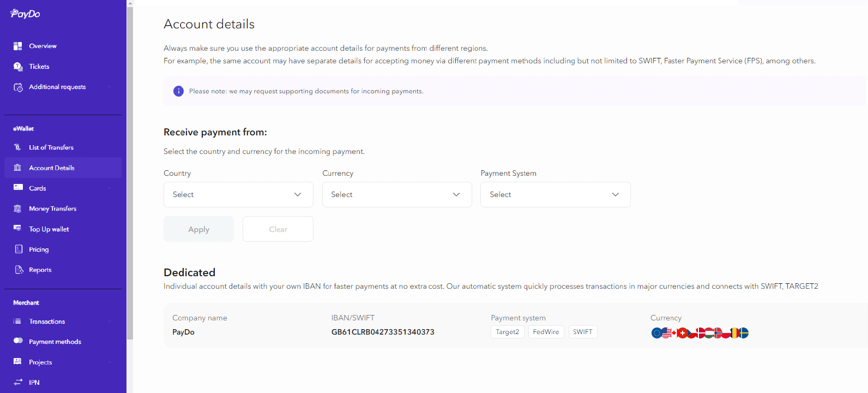868x393 pixels.
Task: Click the Overview dashboard icon
Action: 18,46
